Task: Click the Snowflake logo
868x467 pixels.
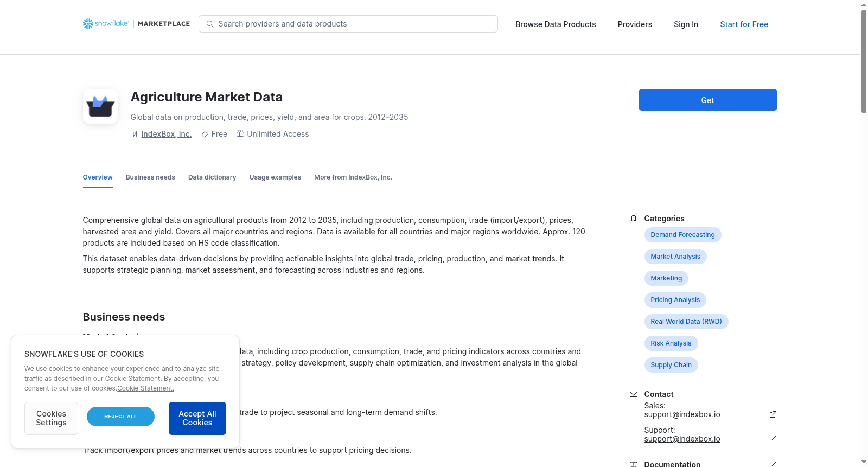Action: (x=106, y=24)
